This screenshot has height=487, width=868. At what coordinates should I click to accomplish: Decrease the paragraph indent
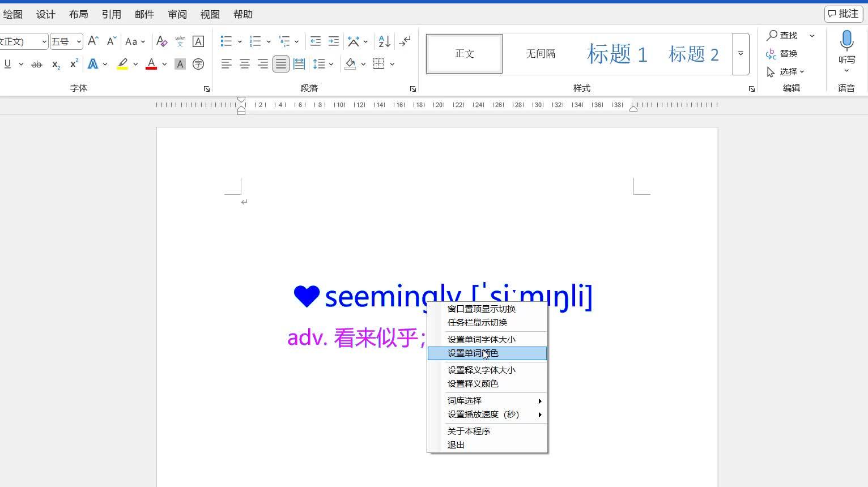[x=316, y=41]
